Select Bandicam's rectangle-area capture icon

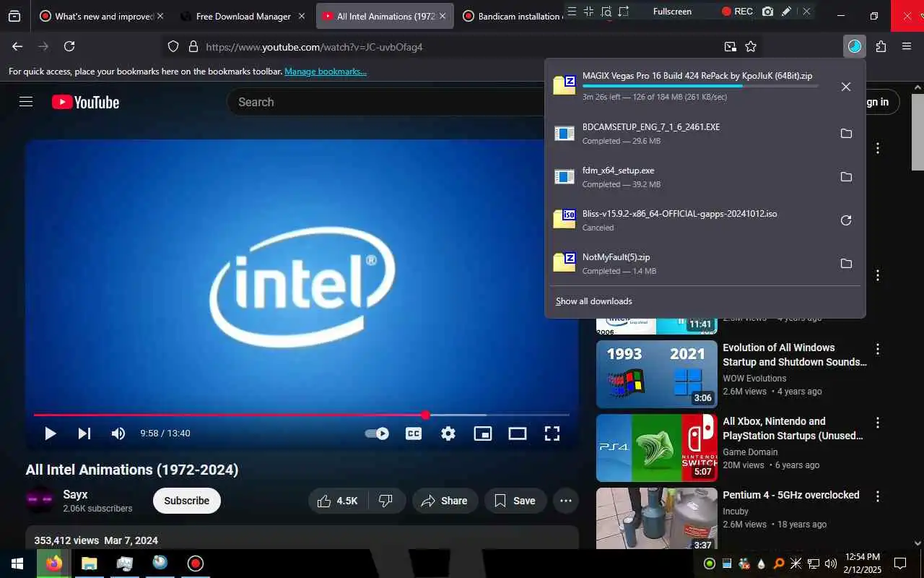624,12
